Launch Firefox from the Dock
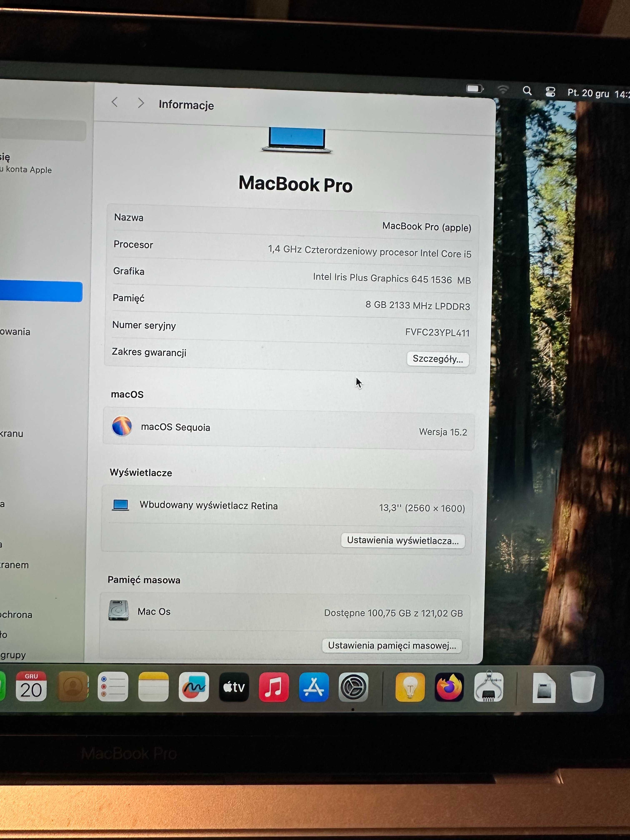630x840 pixels. [449, 687]
